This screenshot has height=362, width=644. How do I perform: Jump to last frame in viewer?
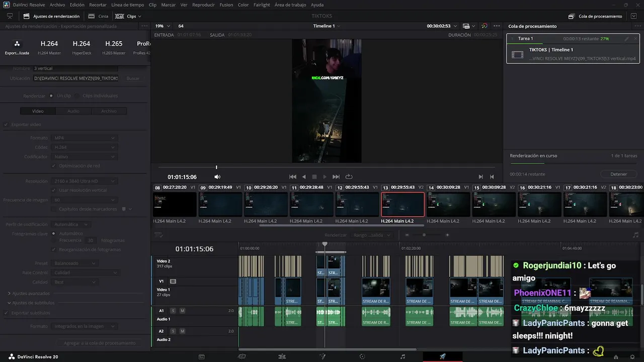(336, 177)
